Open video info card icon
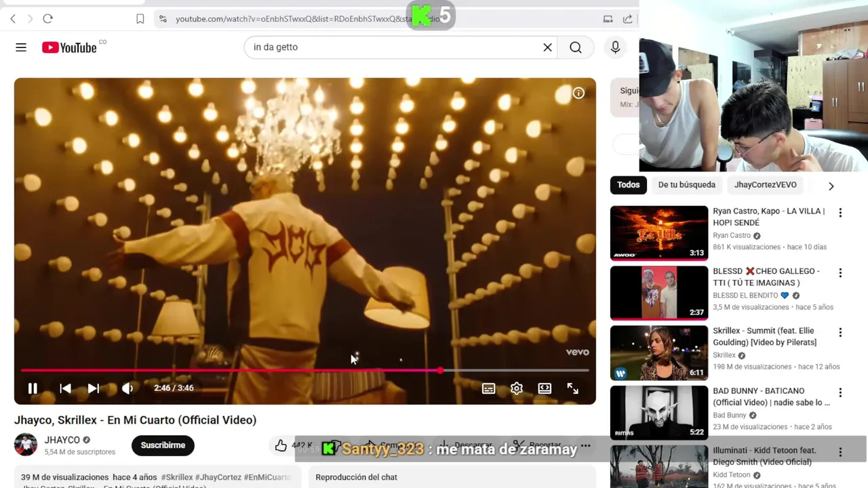This screenshot has height=488, width=868. coord(578,94)
